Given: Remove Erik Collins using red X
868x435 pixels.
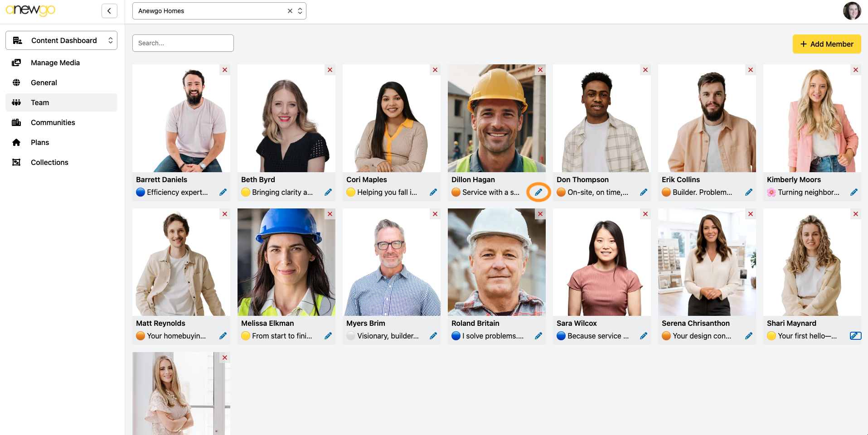Looking at the screenshot, I should pyautogui.click(x=751, y=70).
